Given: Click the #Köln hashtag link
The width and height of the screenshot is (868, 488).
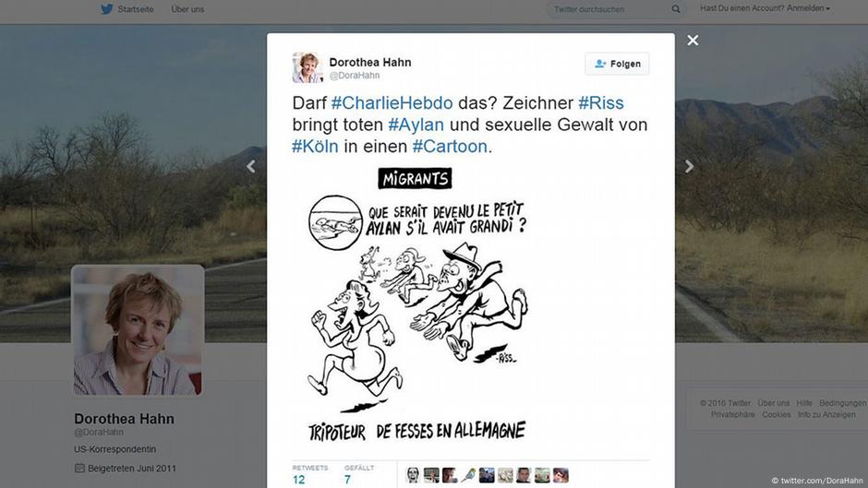Looking at the screenshot, I should pos(315,146).
